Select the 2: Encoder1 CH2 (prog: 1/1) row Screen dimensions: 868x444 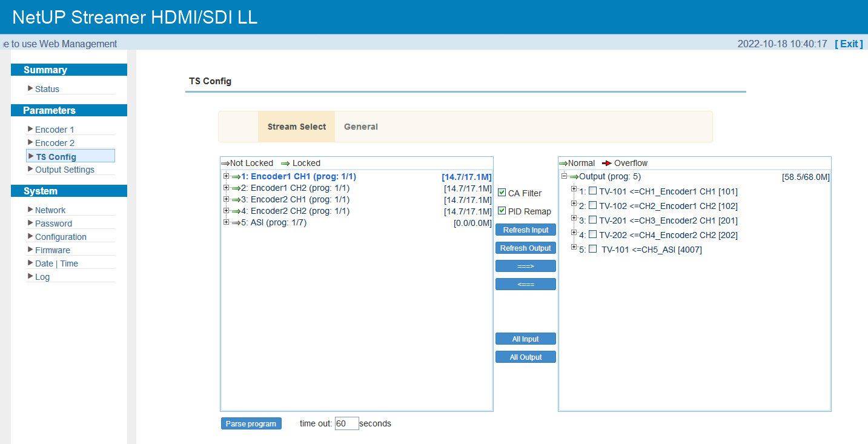(296, 188)
